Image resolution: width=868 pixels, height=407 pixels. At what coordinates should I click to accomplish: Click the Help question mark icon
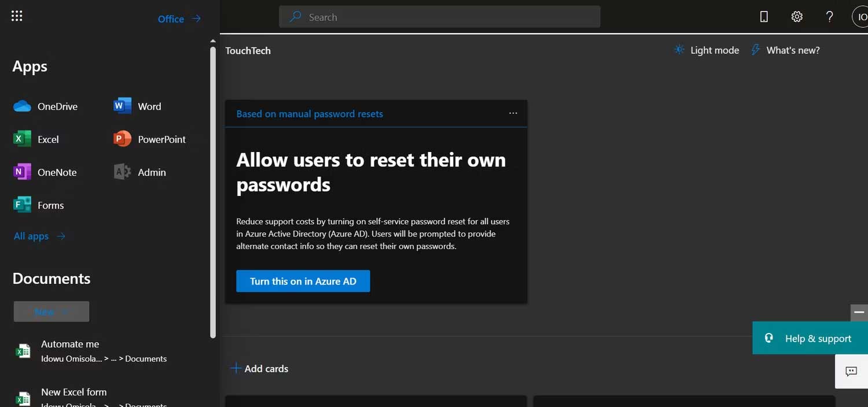829,17
